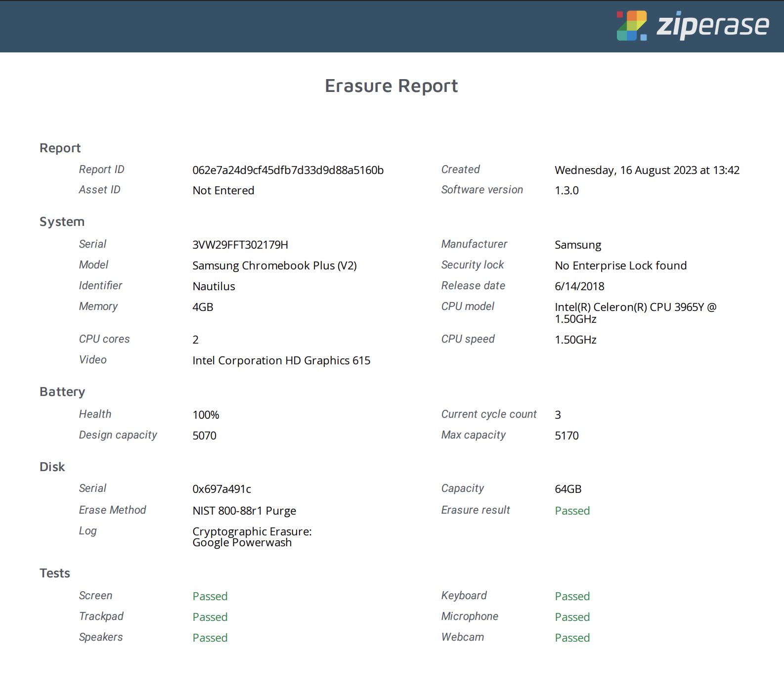This screenshot has height=700, width=784.
Task: Select the system serial 3VW29FFT302179H
Action: click(x=240, y=245)
